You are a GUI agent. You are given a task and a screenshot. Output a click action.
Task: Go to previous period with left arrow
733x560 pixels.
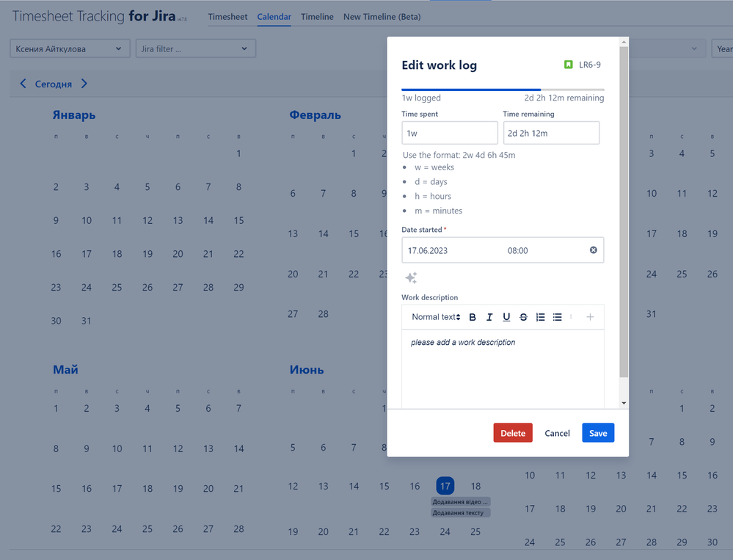(x=23, y=84)
